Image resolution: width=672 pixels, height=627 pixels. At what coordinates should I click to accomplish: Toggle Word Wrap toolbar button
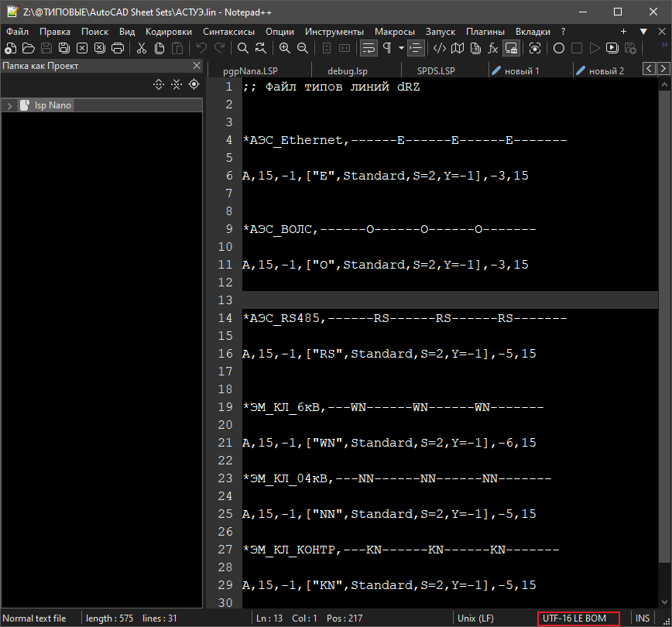click(x=369, y=48)
